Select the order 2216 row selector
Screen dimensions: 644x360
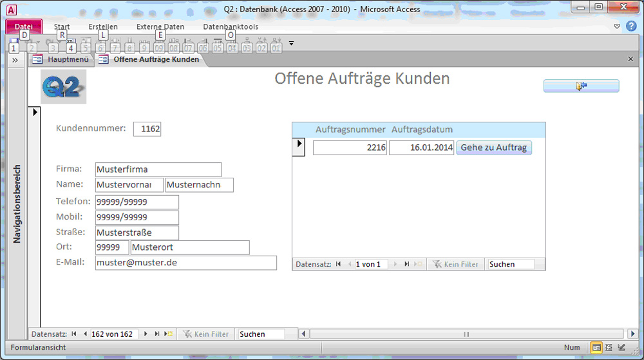[299, 147]
